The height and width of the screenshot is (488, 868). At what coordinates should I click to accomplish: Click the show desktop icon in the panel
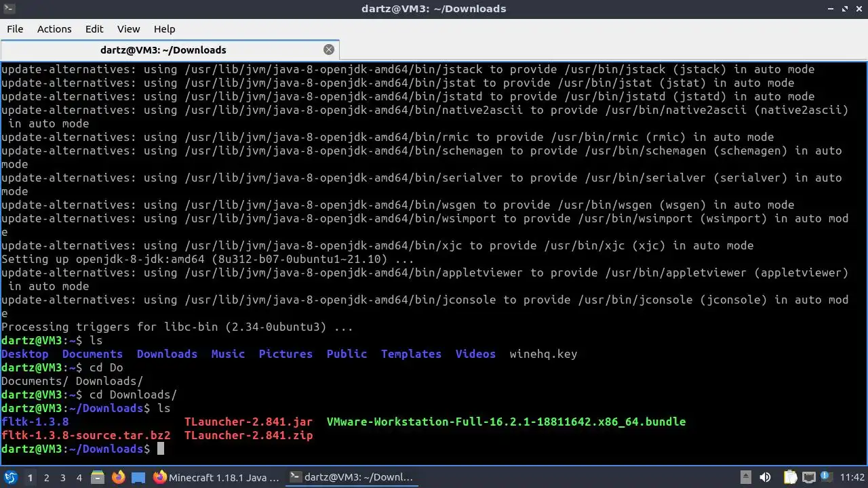138,478
